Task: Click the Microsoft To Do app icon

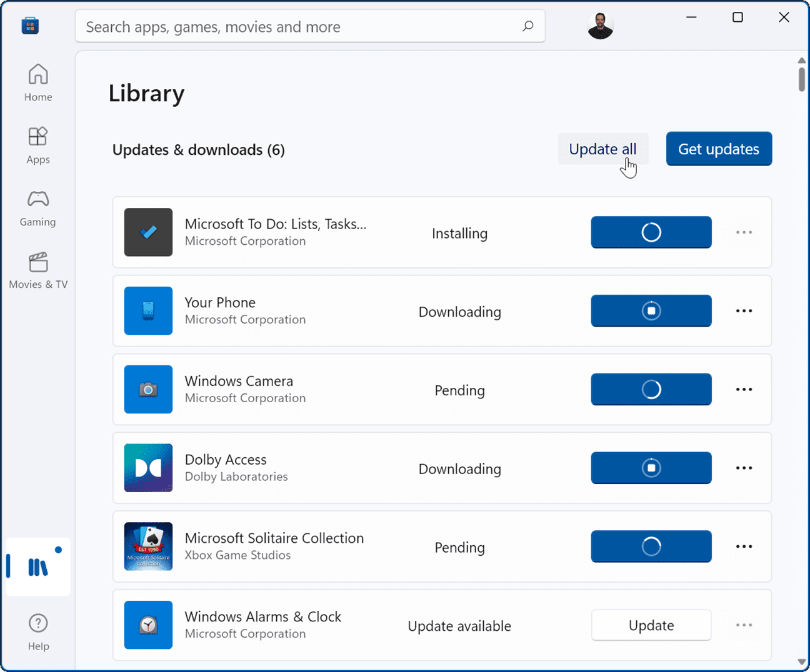Action: click(148, 232)
